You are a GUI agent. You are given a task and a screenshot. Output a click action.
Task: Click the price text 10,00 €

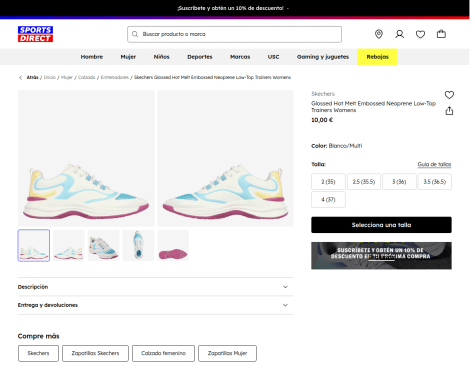tap(322, 120)
